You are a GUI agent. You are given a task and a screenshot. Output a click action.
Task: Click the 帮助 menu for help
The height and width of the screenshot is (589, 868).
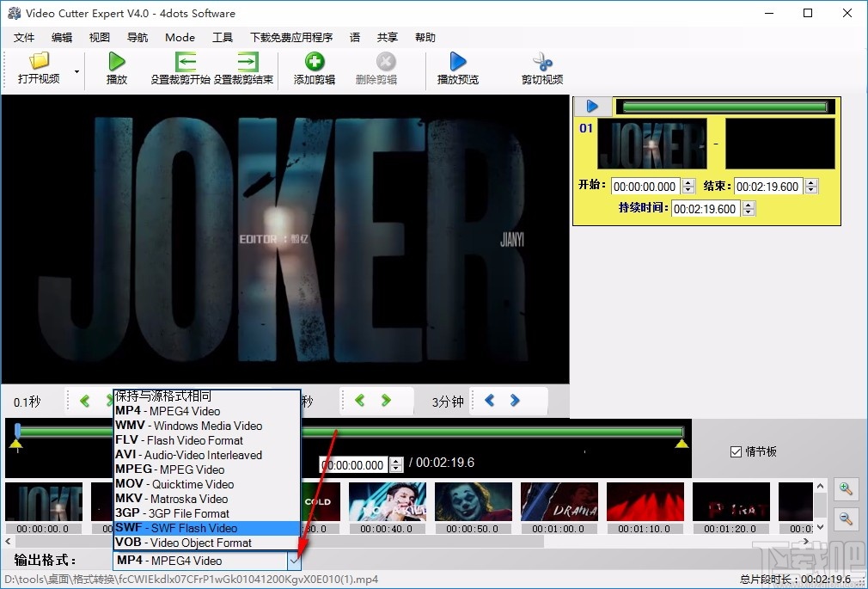(425, 37)
